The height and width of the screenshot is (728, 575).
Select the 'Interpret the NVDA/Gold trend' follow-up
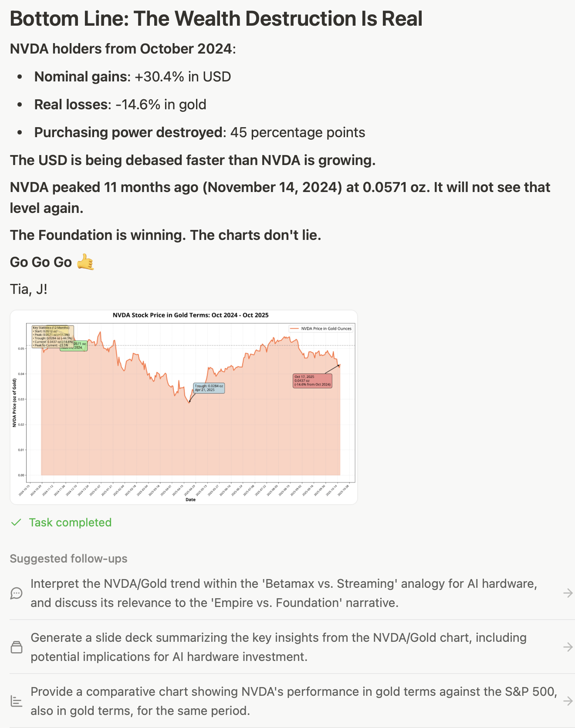tap(283, 593)
